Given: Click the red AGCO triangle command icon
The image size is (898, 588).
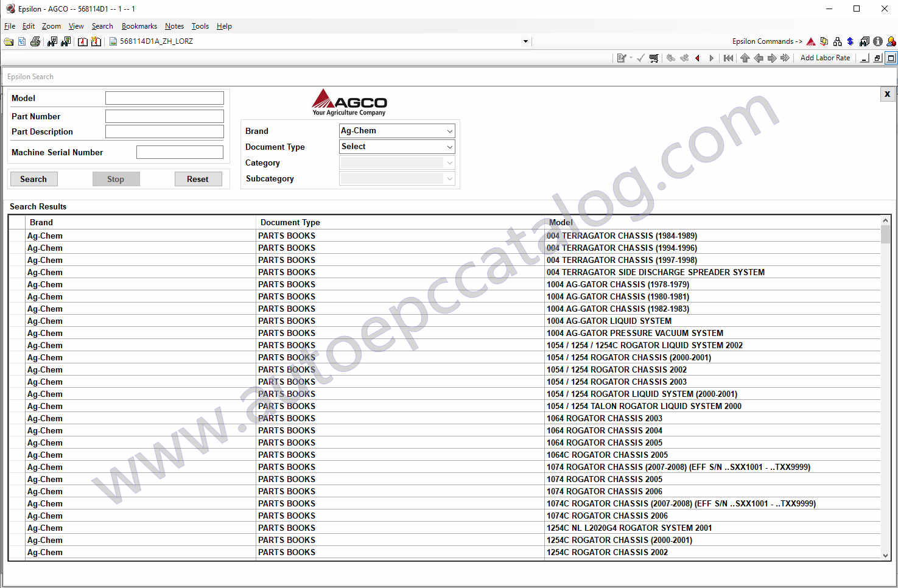Looking at the screenshot, I should (811, 41).
